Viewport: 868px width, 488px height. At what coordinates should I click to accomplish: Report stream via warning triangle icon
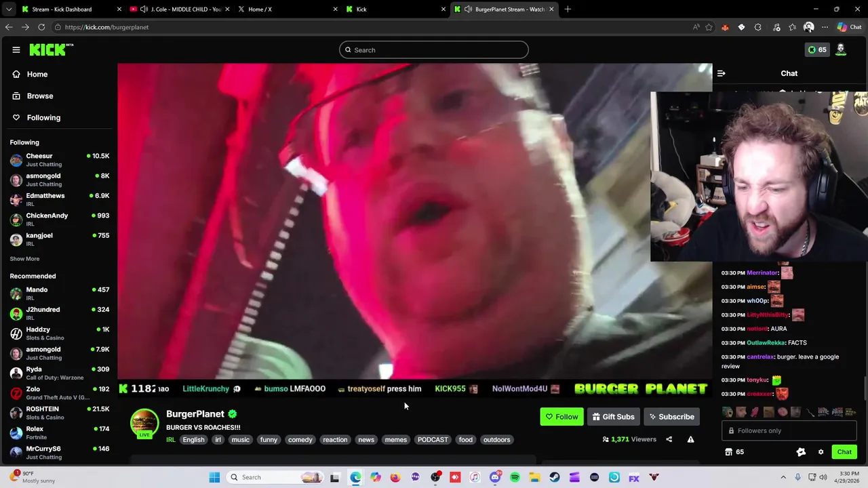point(690,439)
